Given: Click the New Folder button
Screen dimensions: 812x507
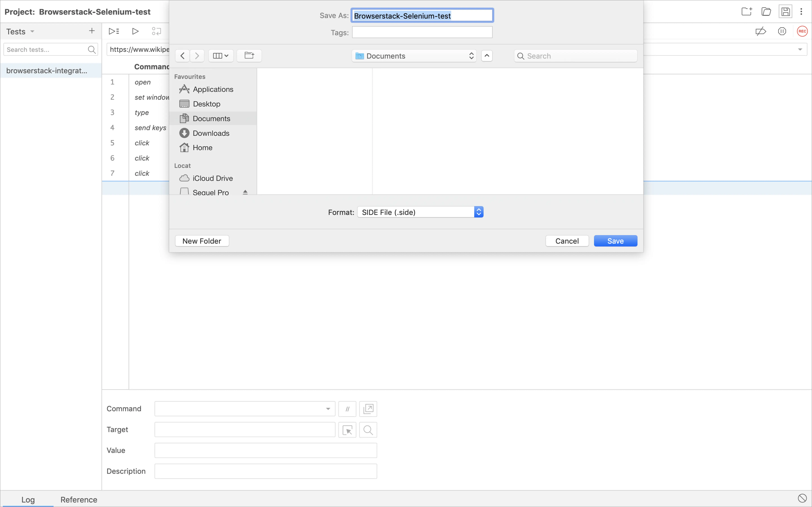Looking at the screenshot, I should pyautogui.click(x=202, y=241).
